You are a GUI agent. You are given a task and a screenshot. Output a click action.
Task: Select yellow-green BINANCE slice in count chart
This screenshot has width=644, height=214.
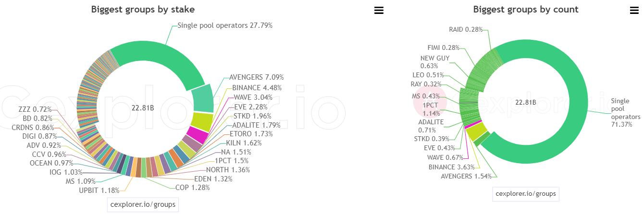coord(475,131)
